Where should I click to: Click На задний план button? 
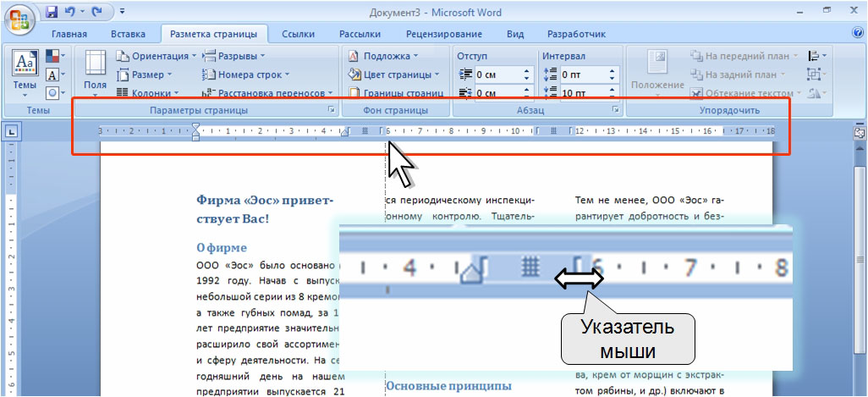739,74
